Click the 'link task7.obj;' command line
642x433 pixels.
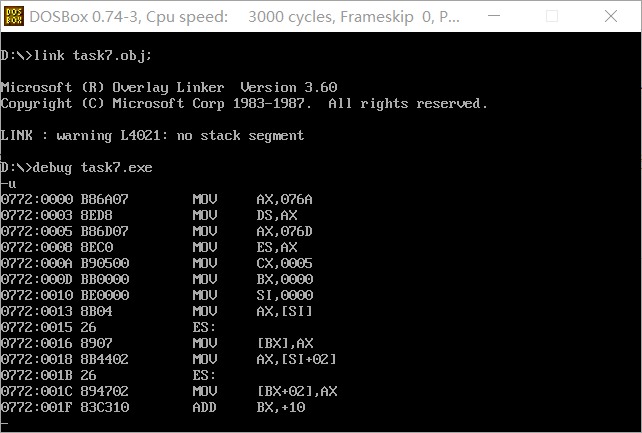(x=76, y=55)
